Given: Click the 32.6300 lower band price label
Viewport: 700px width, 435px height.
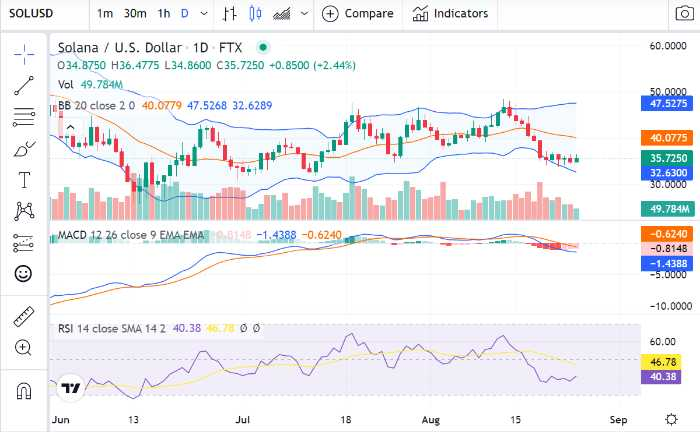Looking at the screenshot, I should [x=667, y=173].
